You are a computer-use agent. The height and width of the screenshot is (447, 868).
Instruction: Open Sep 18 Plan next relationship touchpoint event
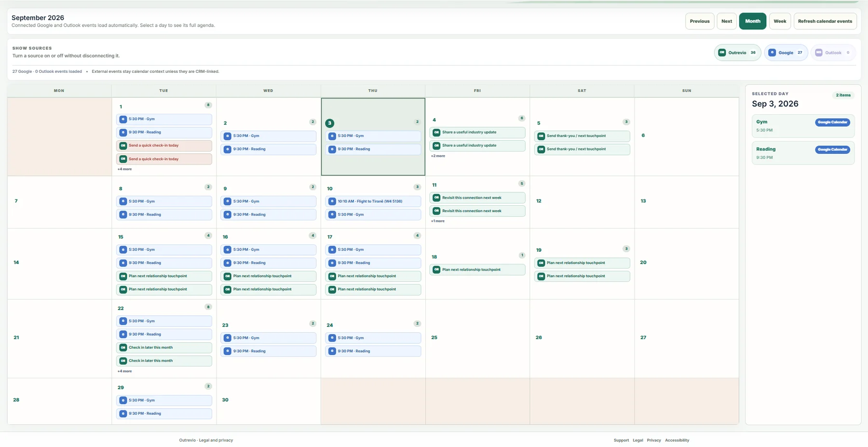477,270
